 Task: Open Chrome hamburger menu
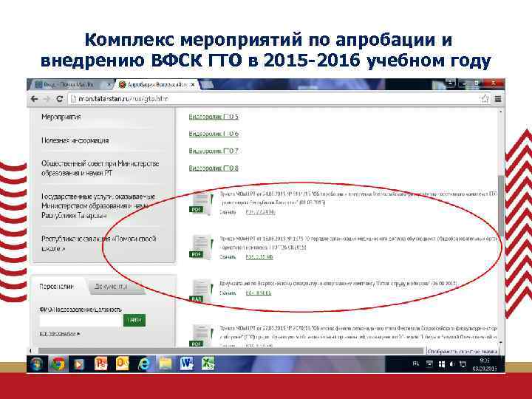[x=498, y=99]
